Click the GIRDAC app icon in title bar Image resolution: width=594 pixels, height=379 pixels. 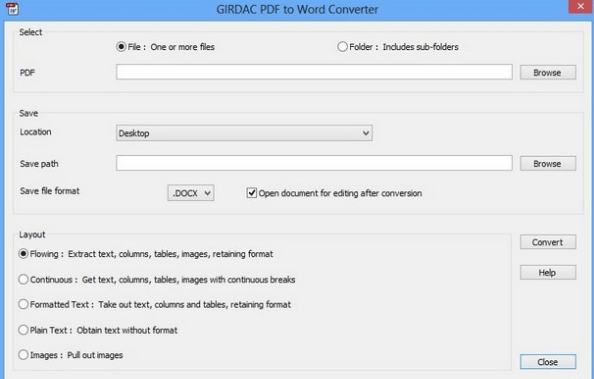[12, 9]
